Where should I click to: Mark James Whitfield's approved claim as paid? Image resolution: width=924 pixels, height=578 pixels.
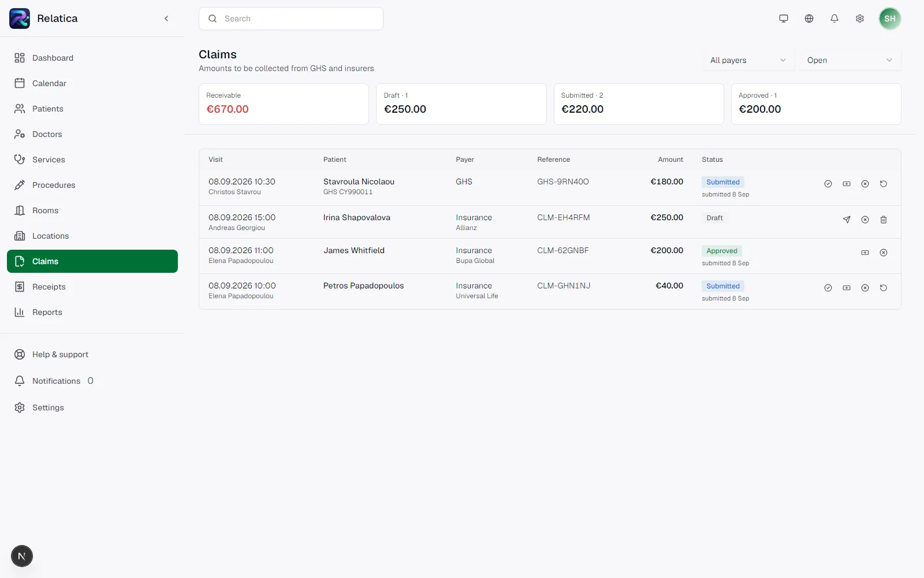coord(865,253)
